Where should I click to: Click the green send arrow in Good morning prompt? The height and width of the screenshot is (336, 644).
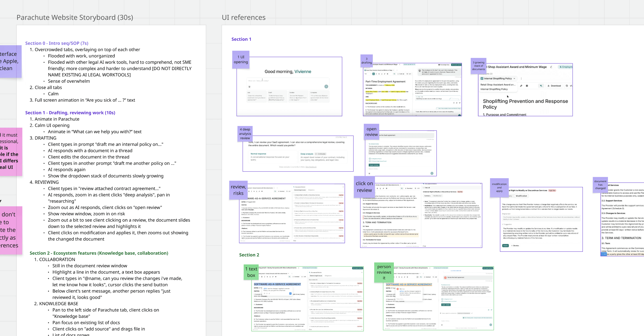[x=326, y=86]
